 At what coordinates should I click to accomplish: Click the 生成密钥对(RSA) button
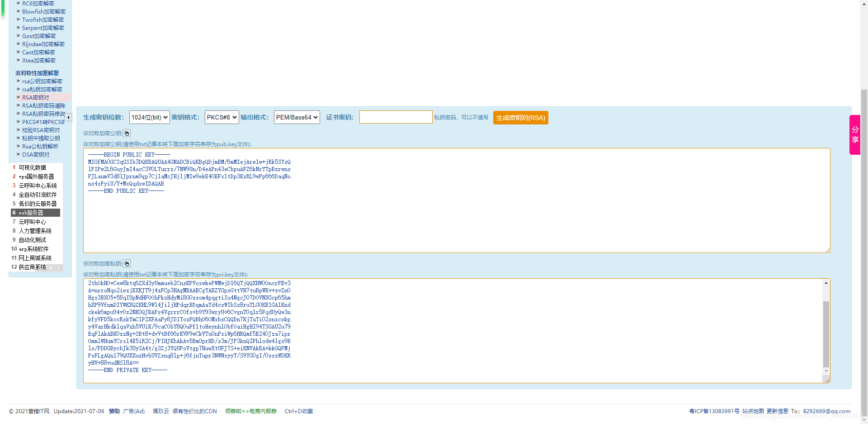coord(520,117)
